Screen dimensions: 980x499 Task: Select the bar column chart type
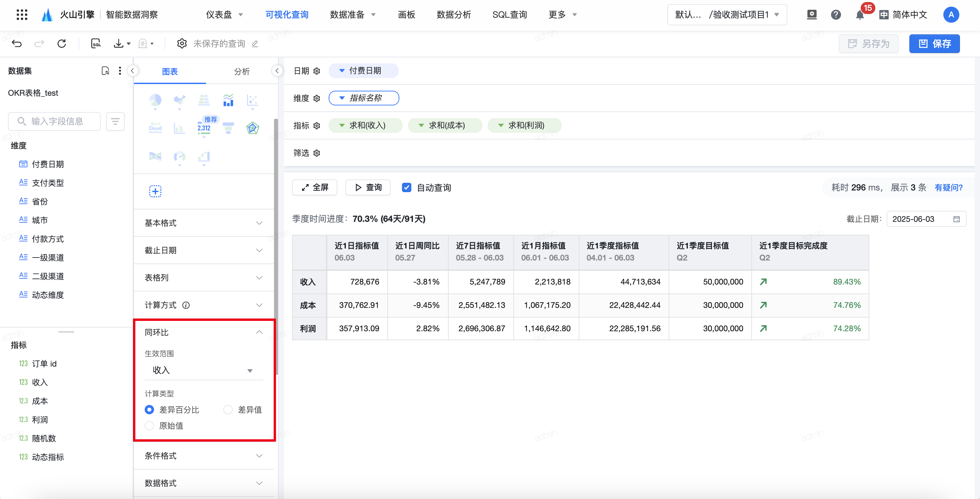tap(179, 128)
